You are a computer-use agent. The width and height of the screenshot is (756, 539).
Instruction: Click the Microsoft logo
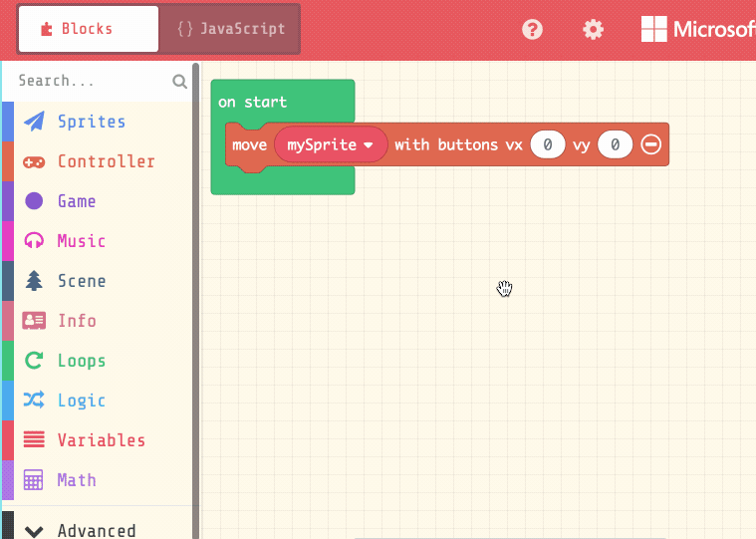coord(698,30)
